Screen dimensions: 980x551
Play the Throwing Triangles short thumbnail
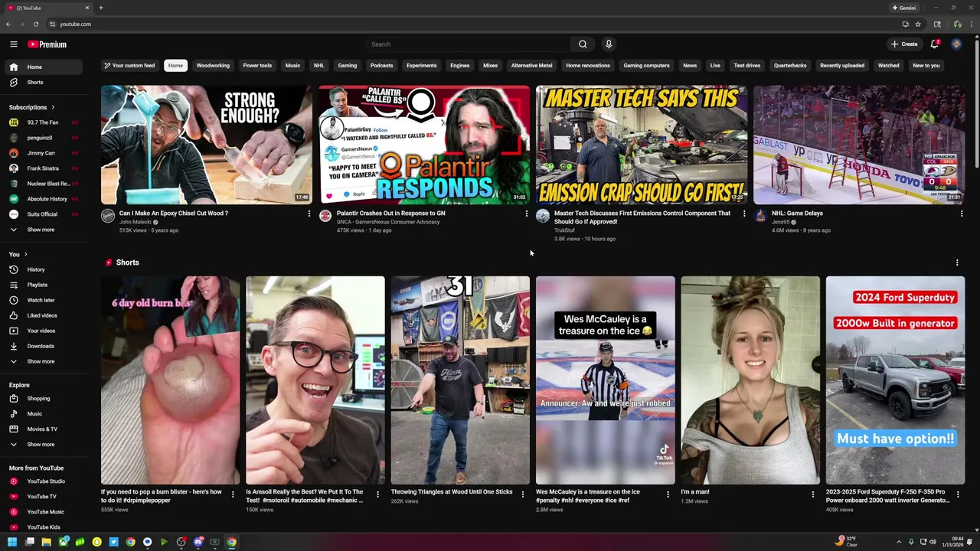click(x=460, y=380)
